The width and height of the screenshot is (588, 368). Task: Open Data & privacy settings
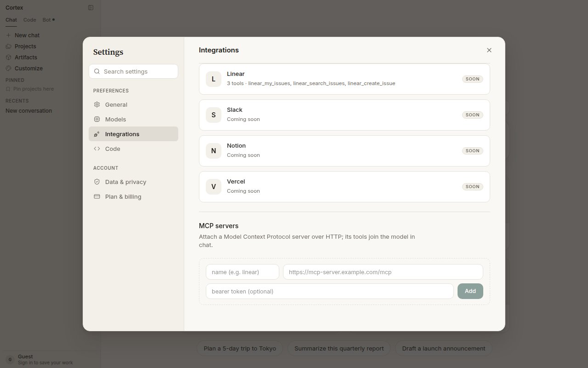coord(133,182)
